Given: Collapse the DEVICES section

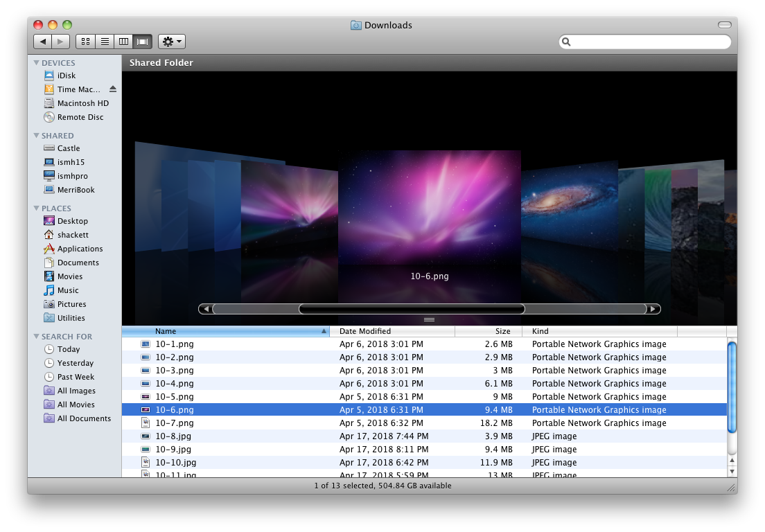Looking at the screenshot, I should [x=37, y=62].
